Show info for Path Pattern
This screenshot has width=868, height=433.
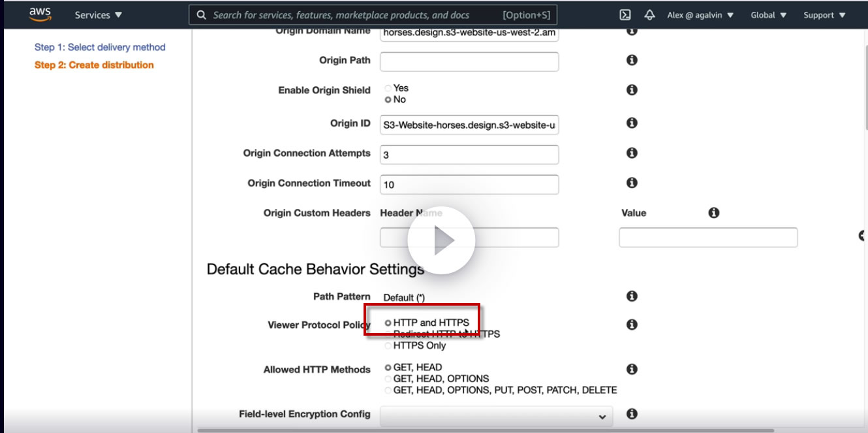coord(632,297)
